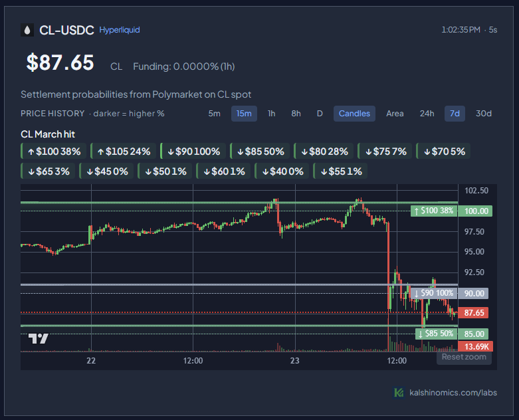Click the 5s refresh interval text
This screenshot has width=519, height=420.
[493, 30]
